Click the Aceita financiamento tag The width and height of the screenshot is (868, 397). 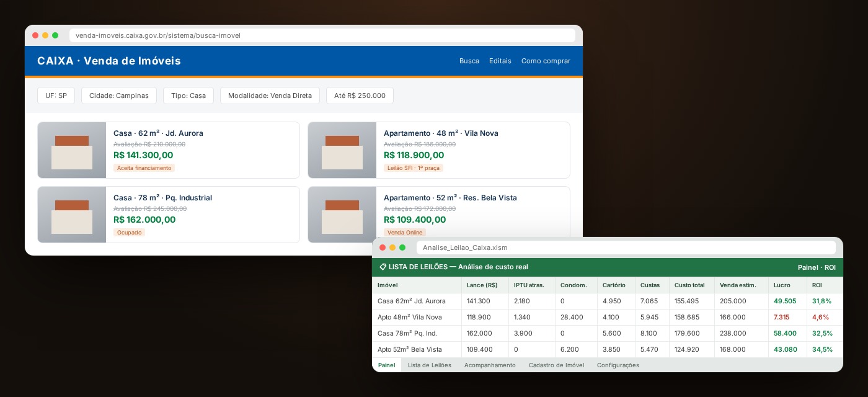click(144, 168)
